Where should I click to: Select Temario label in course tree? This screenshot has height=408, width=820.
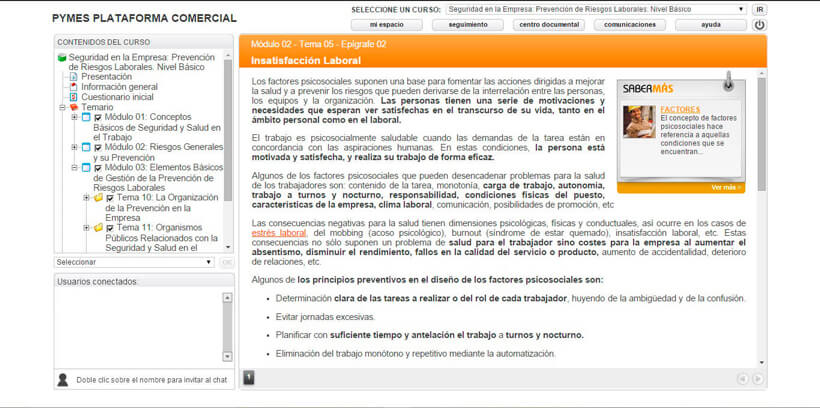click(x=97, y=107)
